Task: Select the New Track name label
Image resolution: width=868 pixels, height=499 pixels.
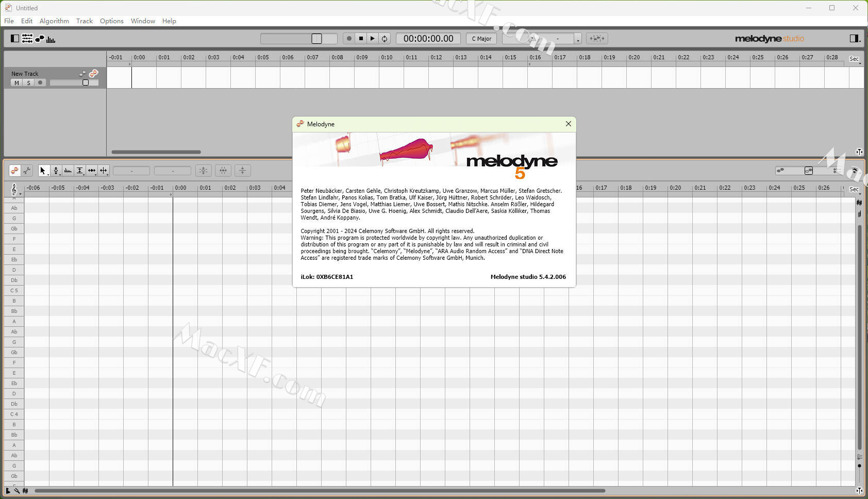Action: coord(25,74)
